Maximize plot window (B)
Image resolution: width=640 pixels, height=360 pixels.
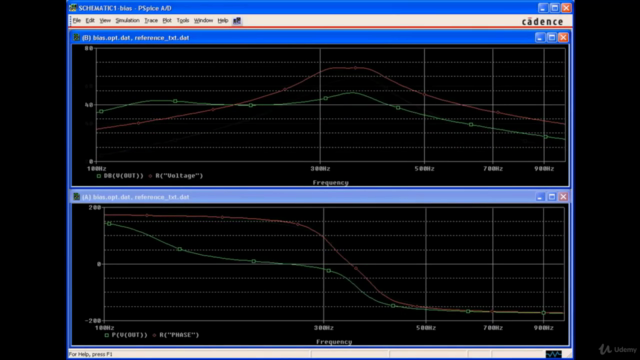click(x=552, y=38)
